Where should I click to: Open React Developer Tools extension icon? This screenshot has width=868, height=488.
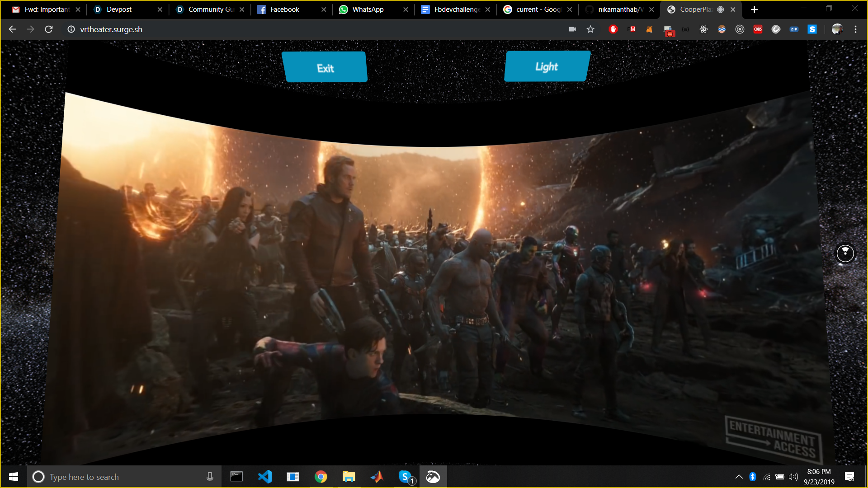tap(703, 29)
